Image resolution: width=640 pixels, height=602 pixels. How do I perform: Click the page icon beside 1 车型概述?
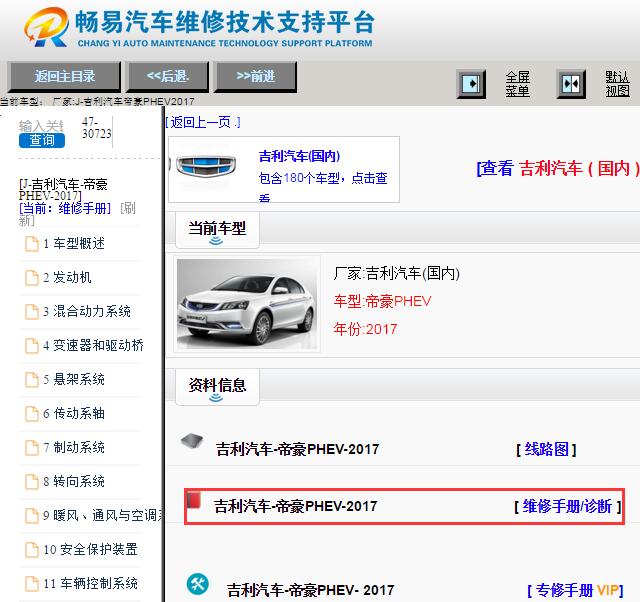pyautogui.click(x=32, y=244)
